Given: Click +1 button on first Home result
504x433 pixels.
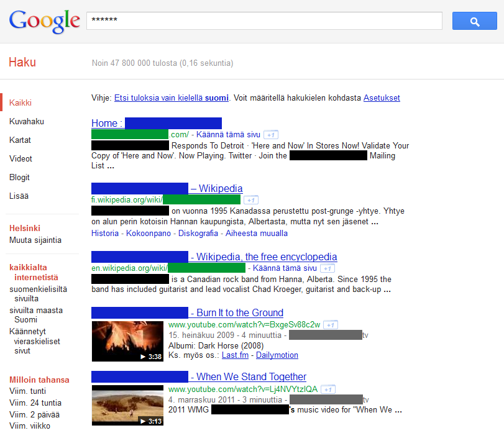Looking at the screenshot, I should point(270,135).
